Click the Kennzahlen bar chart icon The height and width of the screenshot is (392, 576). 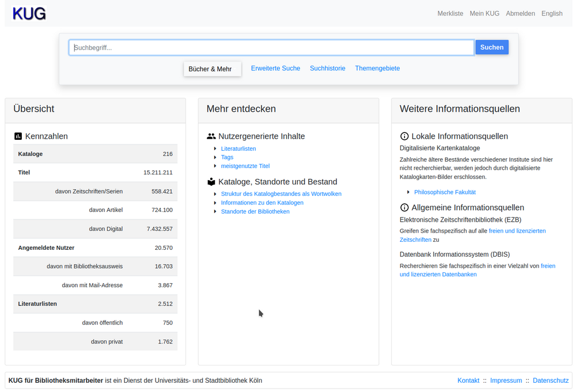tap(18, 136)
